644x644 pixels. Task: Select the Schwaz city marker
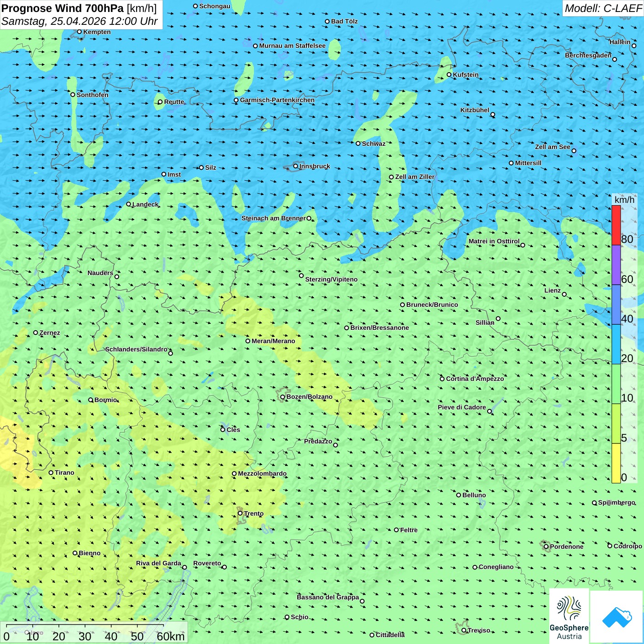point(358,144)
